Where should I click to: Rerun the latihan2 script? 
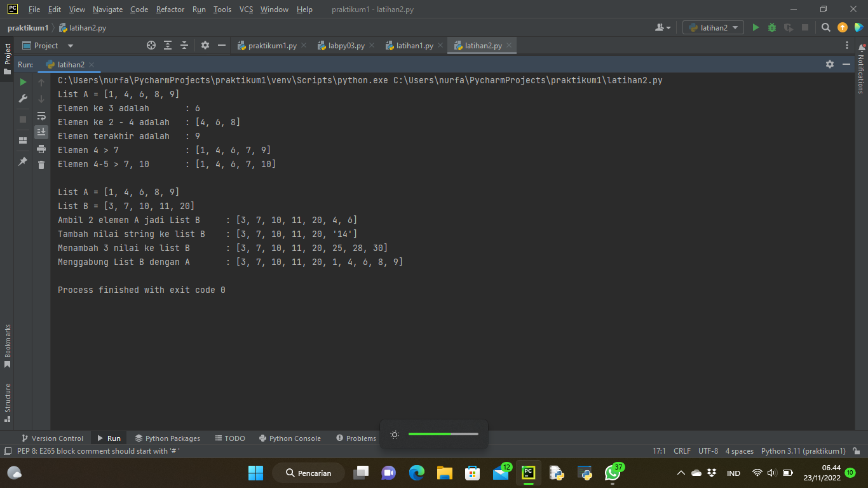22,82
